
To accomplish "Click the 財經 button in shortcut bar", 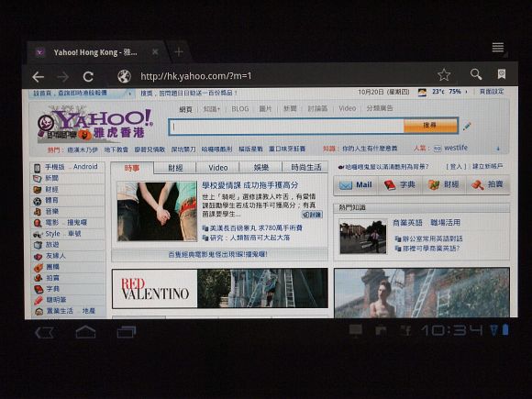I will (x=444, y=184).
